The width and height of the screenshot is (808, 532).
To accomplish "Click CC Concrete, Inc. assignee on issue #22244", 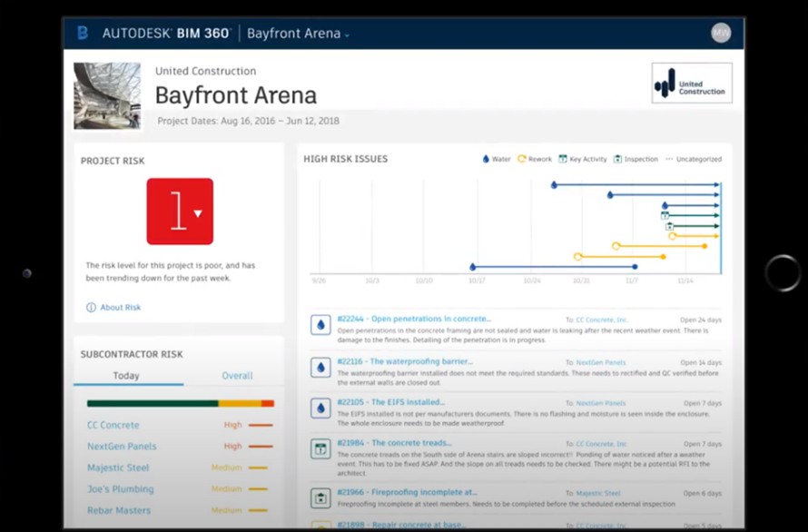I will (602, 320).
